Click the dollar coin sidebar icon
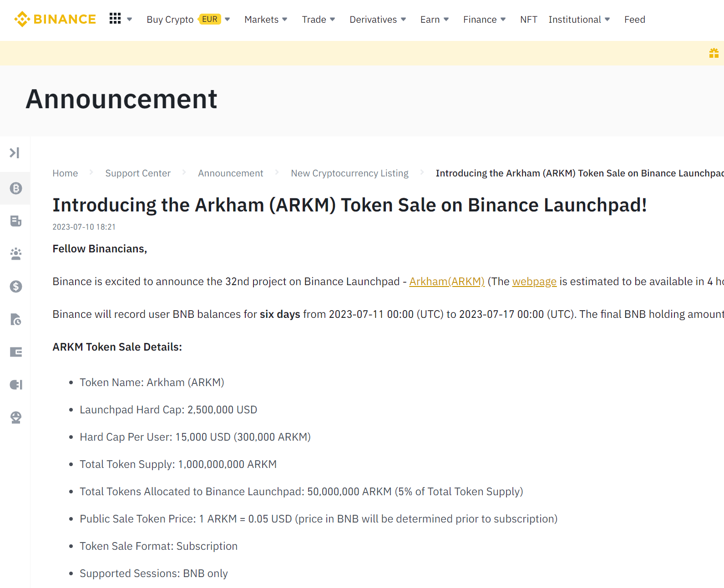The width and height of the screenshot is (724, 588). coord(16,286)
